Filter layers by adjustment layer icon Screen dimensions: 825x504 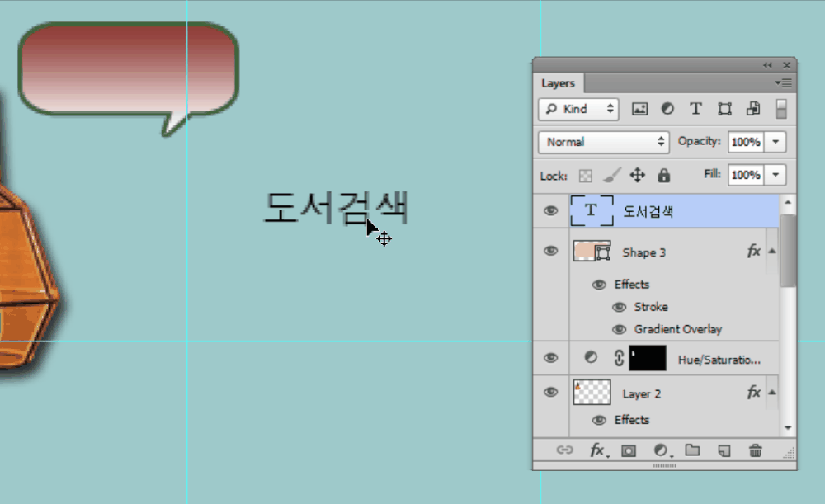click(x=667, y=109)
